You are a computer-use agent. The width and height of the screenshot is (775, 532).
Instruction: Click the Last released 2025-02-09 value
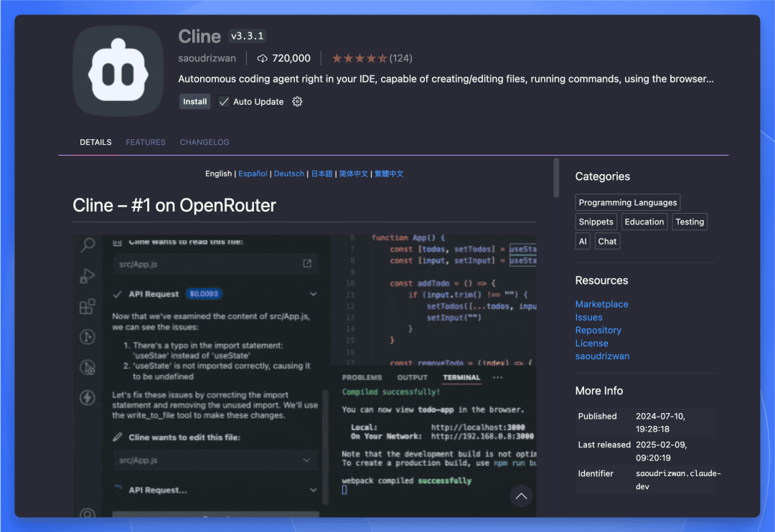(660, 451)
